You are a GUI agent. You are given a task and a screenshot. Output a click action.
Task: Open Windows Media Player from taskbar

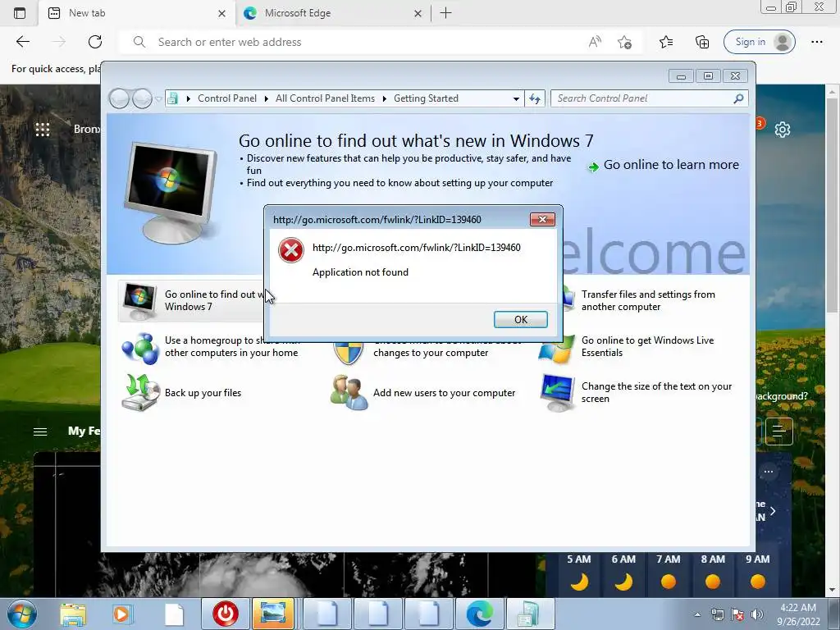tap(121, 614)
